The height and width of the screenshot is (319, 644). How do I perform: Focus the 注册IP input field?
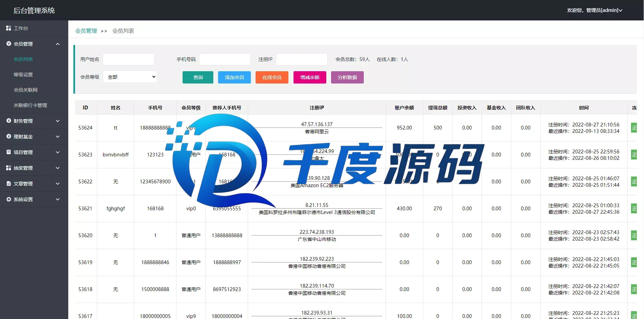click(302, 59)
